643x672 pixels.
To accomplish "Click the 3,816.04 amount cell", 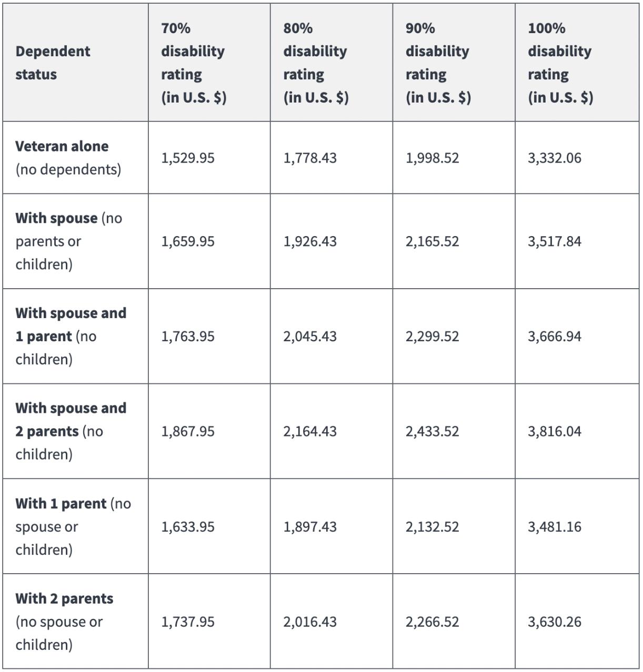I will 555,432.
